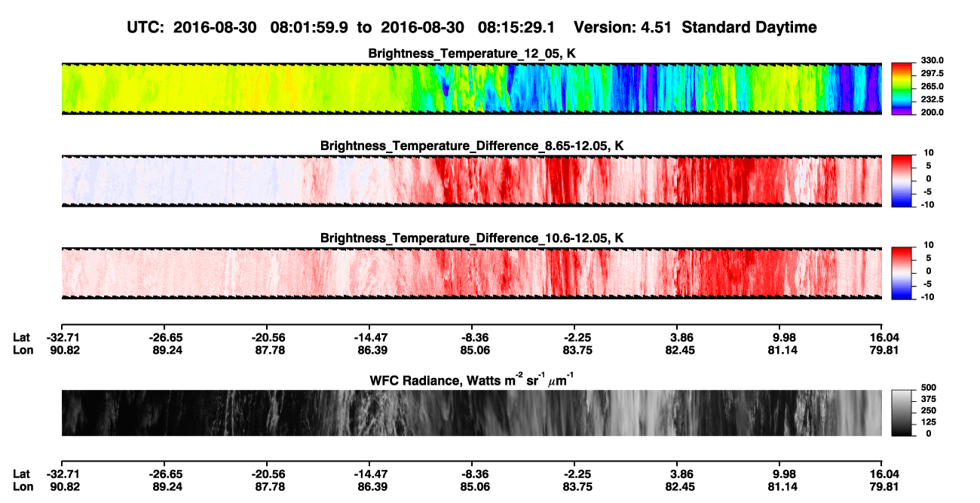
Task: Select the 'Version: 4.51 Standard Daytime' title text
Action: 695,27
